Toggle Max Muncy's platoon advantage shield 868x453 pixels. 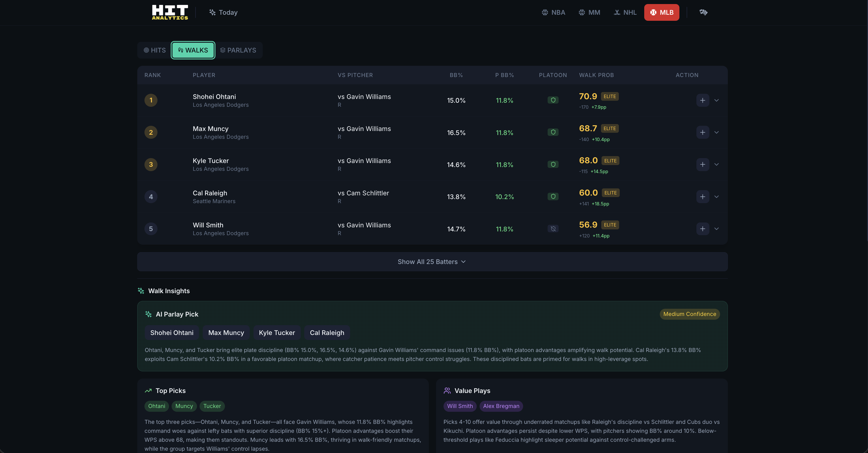553,132
